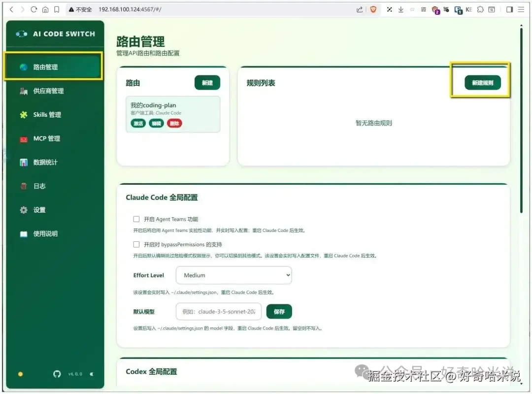This screenshot has height=394, width=532.
Task: Click the puzzle icon beside Skills 管理
Action: [x=24, y=115]
